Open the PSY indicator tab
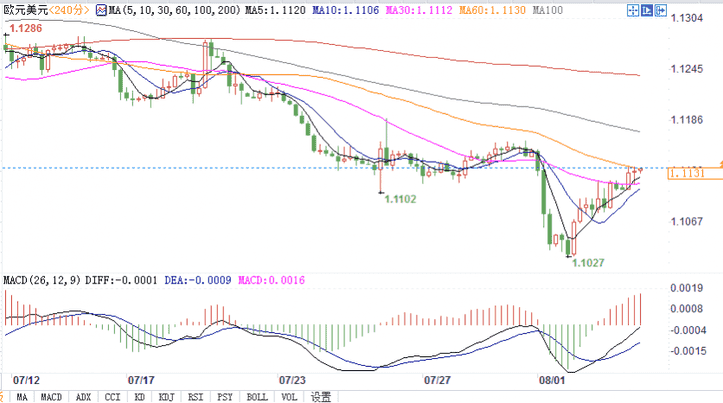The width and height of the screenshot is (723, 403). tap(225, 397)
